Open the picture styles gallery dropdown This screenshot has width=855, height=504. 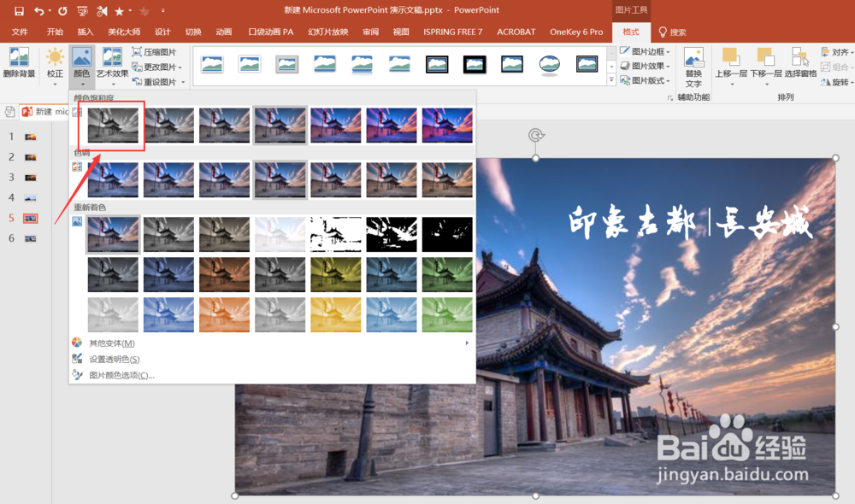[x=612, y=81]
